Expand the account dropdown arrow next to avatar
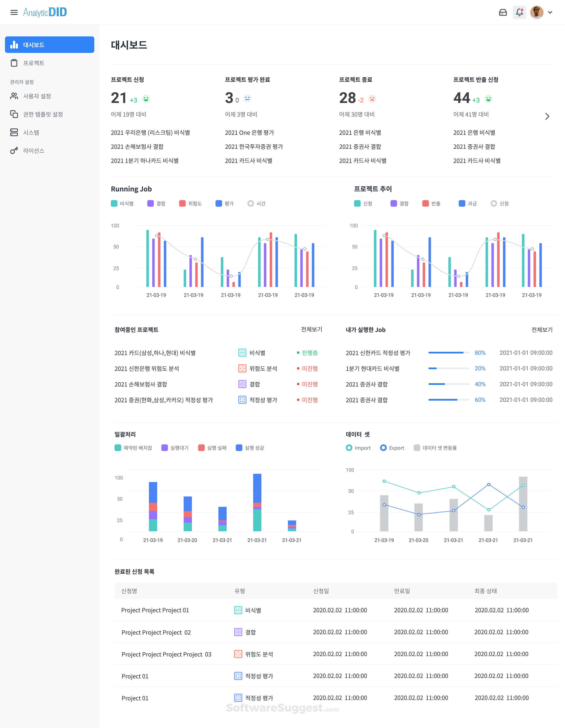This screenshot has width=565, height=728. point(550,12)
